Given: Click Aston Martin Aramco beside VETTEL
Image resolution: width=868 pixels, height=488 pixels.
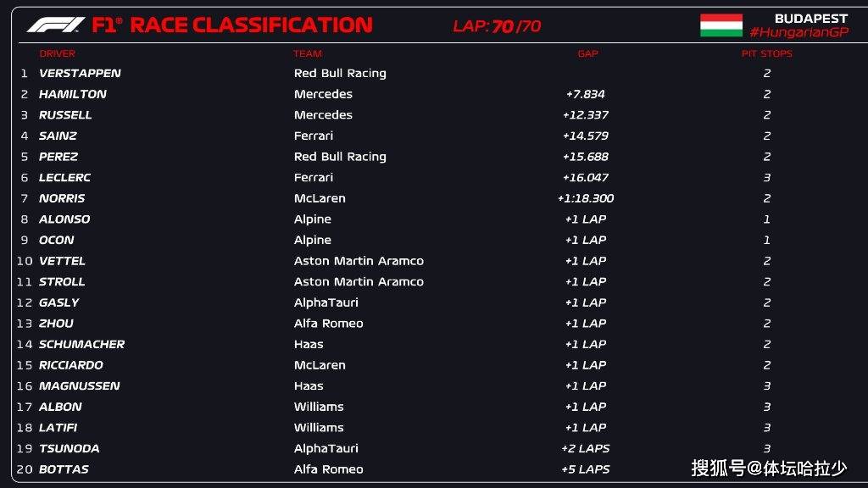Looking at the screenshot, I should coord(359,261).
